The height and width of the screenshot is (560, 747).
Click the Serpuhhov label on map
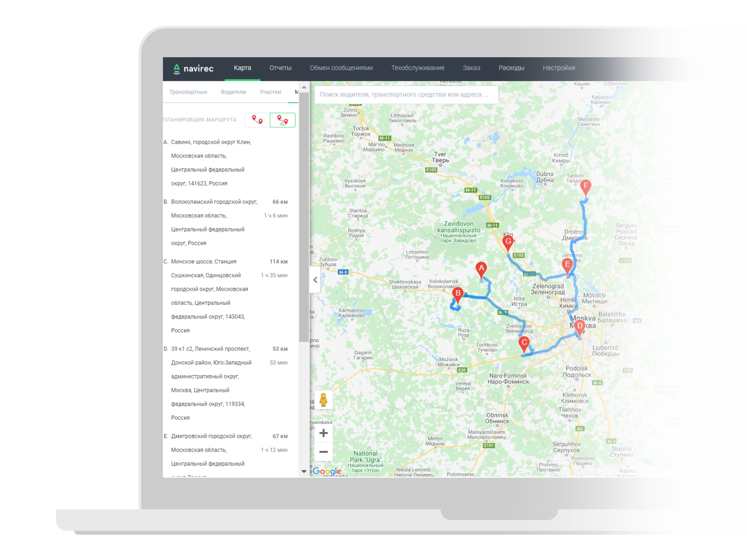click(567, 447)
